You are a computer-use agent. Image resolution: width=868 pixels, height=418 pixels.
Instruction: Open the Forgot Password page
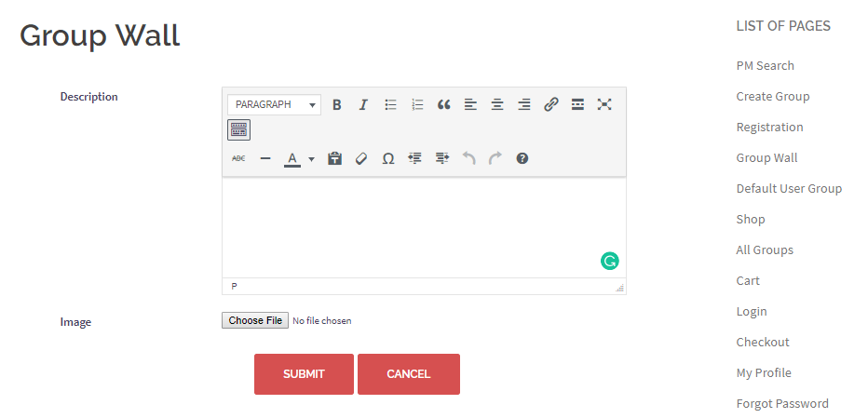(x=782, y=404)
